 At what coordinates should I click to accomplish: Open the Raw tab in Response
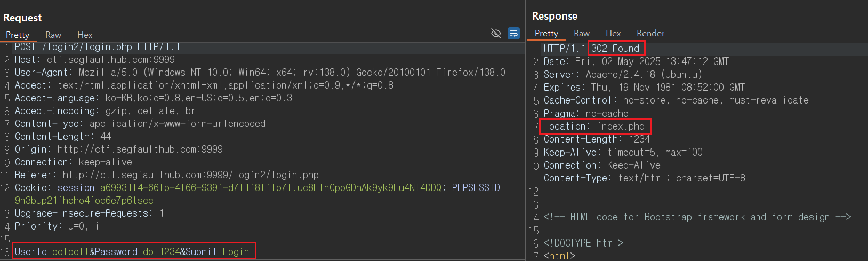[582, 33]
